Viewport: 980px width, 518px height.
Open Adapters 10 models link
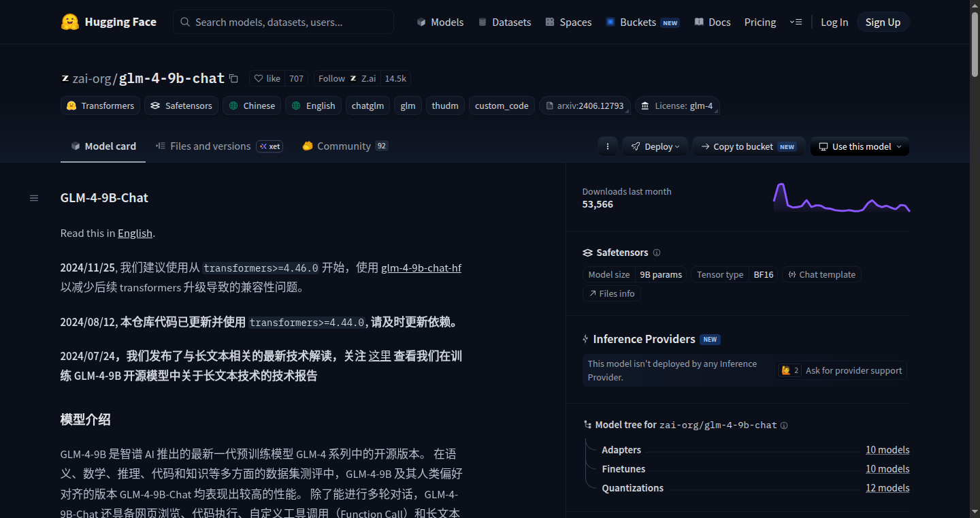pos(887,450)
